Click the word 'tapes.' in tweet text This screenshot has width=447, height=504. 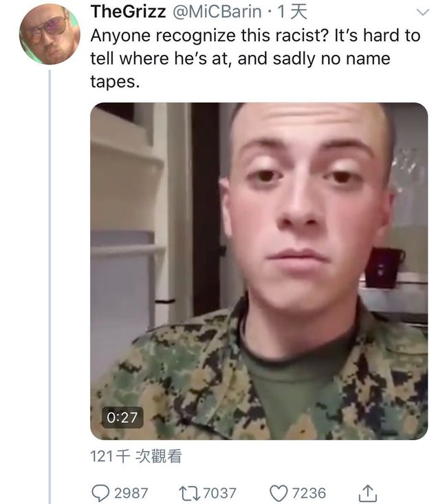point(115,82)
